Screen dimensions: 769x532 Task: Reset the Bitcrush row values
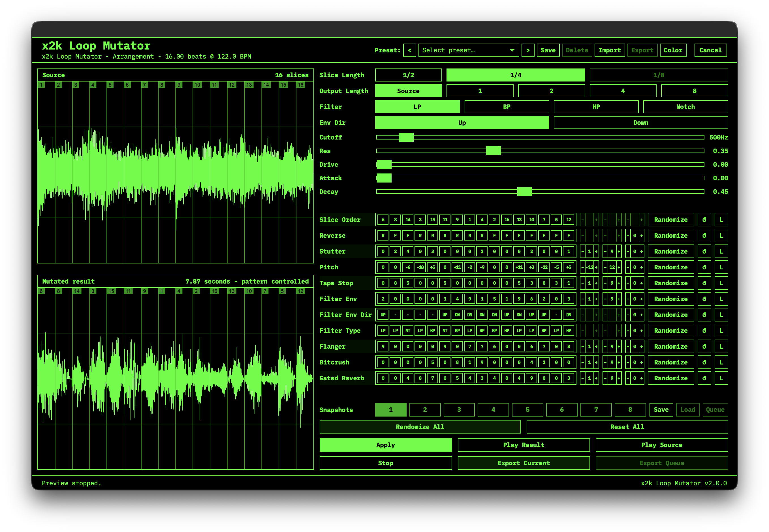[x=704, y=362]
